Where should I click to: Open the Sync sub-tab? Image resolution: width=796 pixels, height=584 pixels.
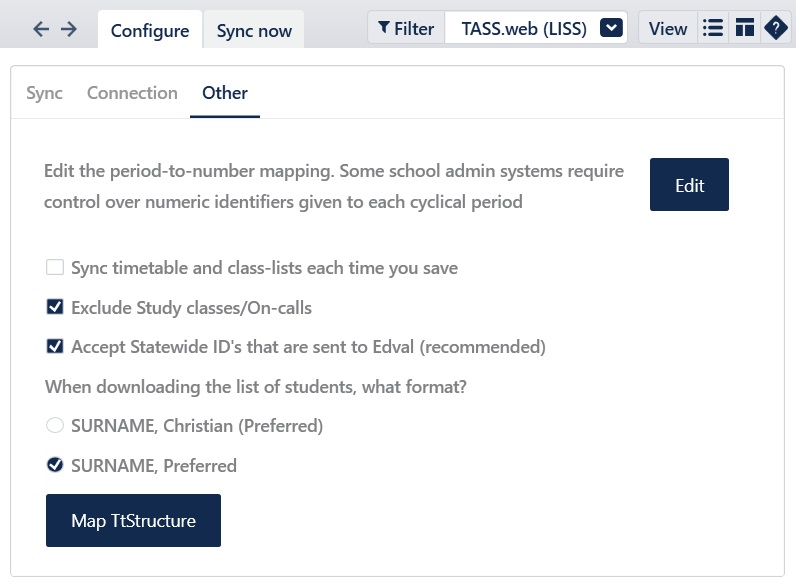(44, 93)
